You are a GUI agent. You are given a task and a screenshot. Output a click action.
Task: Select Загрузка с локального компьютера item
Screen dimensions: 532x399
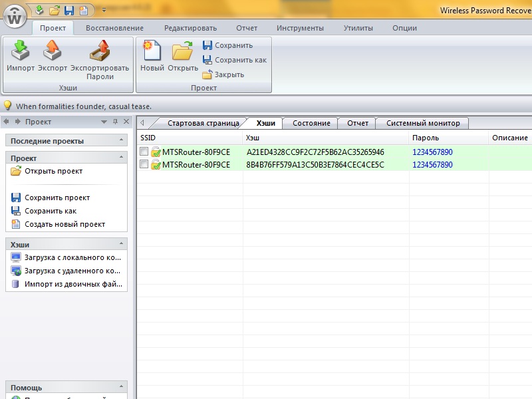tap(72, 257)
